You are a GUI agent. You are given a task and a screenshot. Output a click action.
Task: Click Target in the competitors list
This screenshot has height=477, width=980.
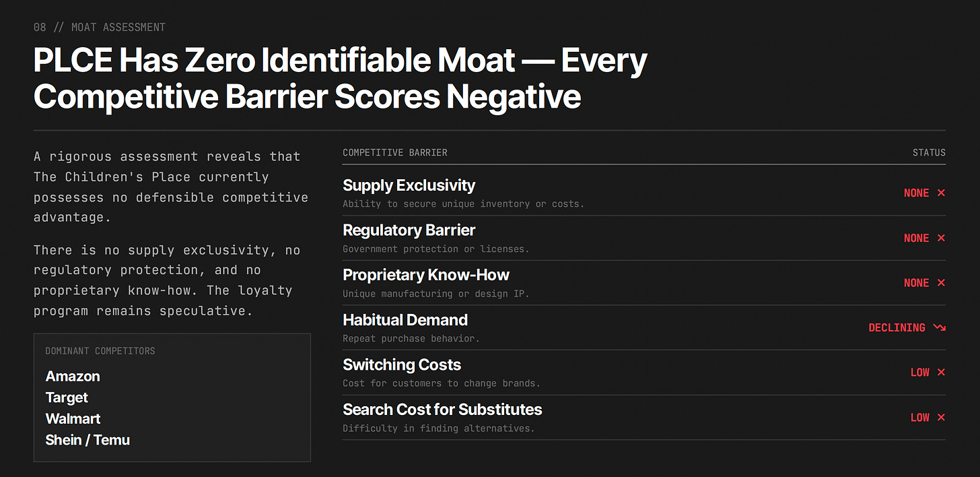(67, 397)
